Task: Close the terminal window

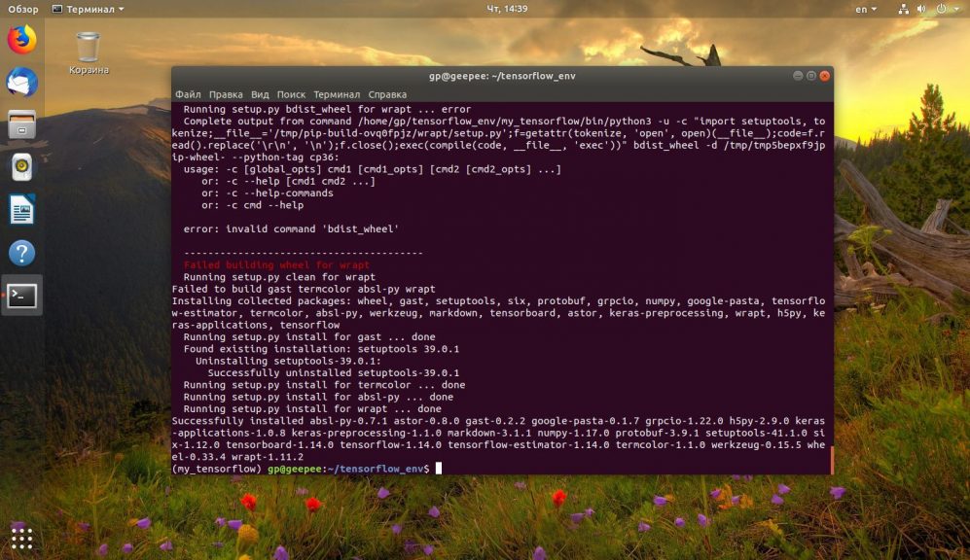Action: tap(825, 76)
